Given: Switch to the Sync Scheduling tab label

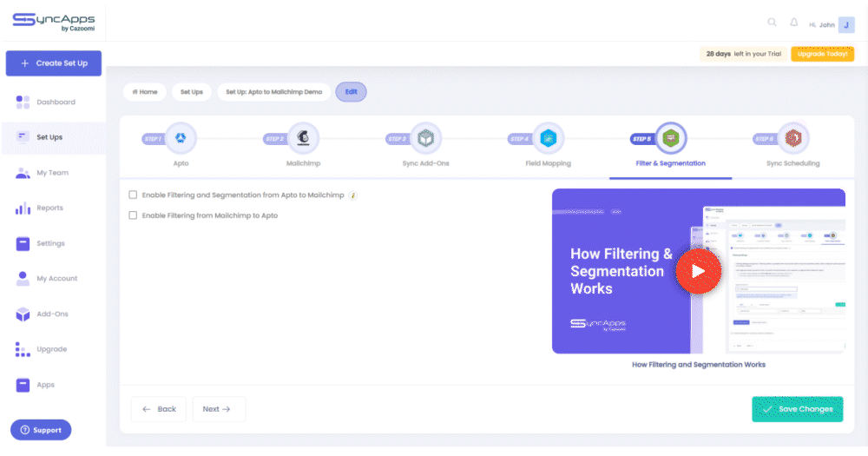Looking at the screenshot, I should 793,163.
